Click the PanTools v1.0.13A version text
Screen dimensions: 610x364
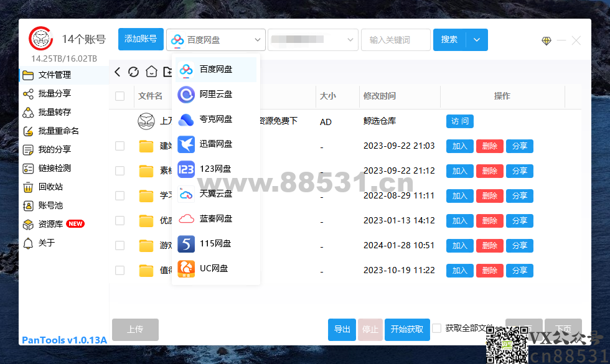coord(64,340)
